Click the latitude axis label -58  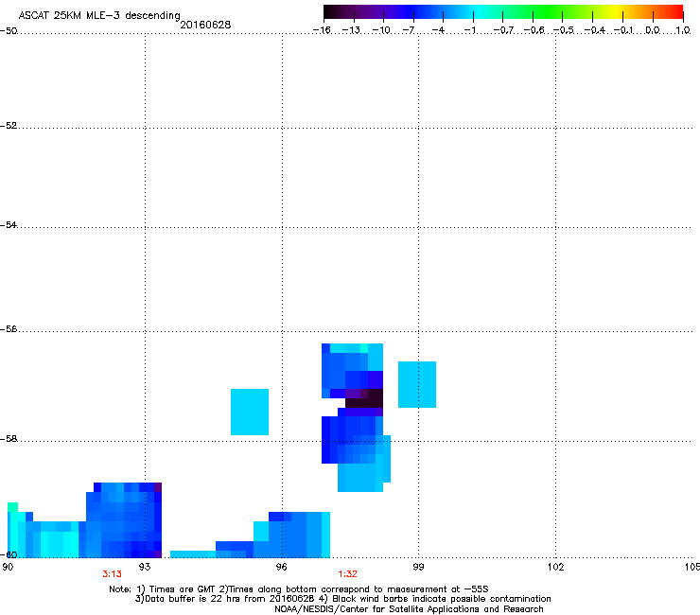[x=9, y=439]
